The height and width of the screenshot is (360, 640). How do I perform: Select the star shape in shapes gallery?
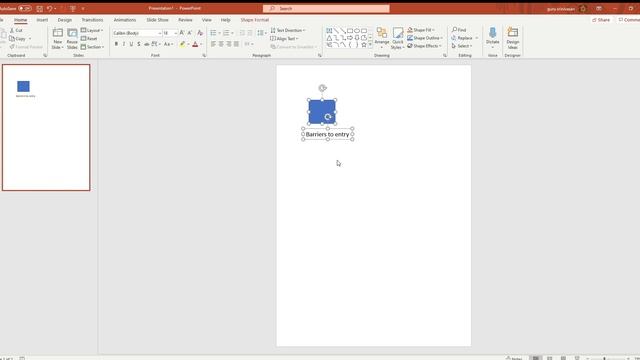point(364,45)
